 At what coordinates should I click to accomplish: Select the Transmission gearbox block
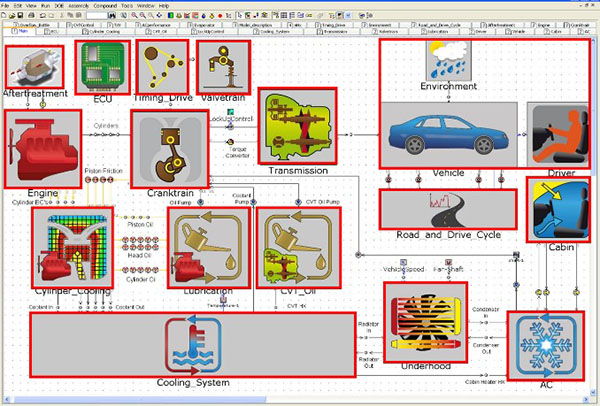click(x=297, y=126)
